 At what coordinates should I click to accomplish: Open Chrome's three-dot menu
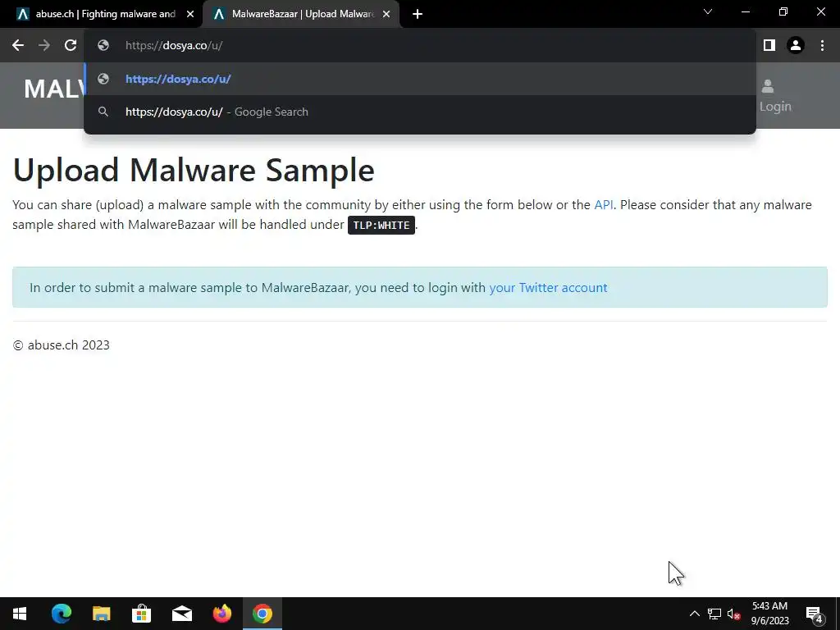point(822,46)
